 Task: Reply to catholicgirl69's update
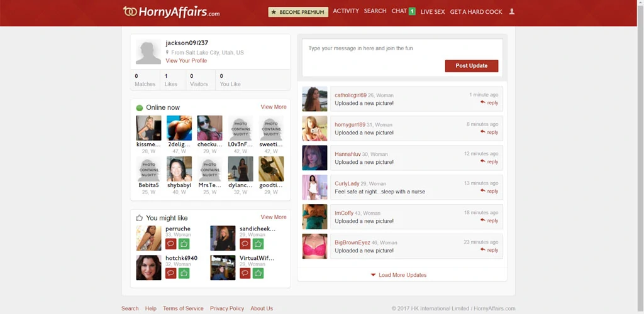pyautogui.click(x=489, y=103)
